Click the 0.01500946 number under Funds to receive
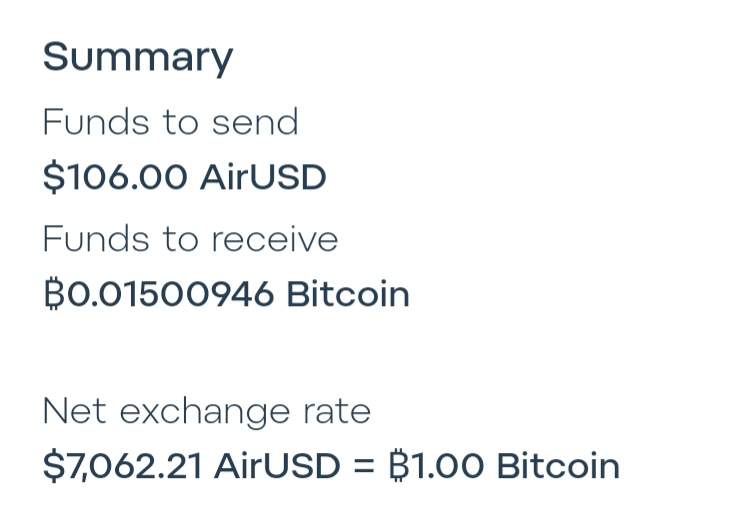The height and width of the screenshot is (506, 730). click(x=168, y=295)
